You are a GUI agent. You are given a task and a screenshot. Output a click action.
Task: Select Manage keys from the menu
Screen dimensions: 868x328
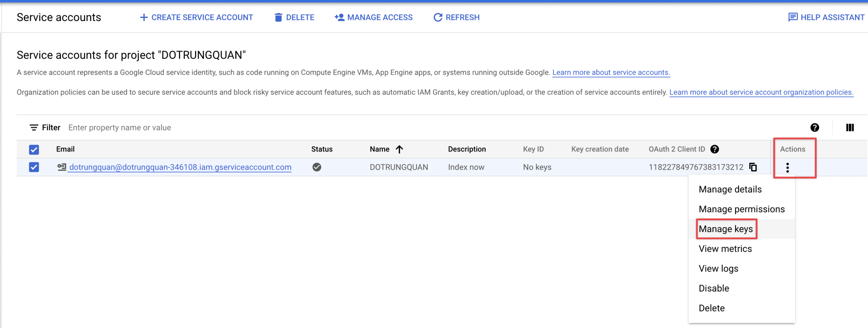pyautogui.click(x=726, y=229)
